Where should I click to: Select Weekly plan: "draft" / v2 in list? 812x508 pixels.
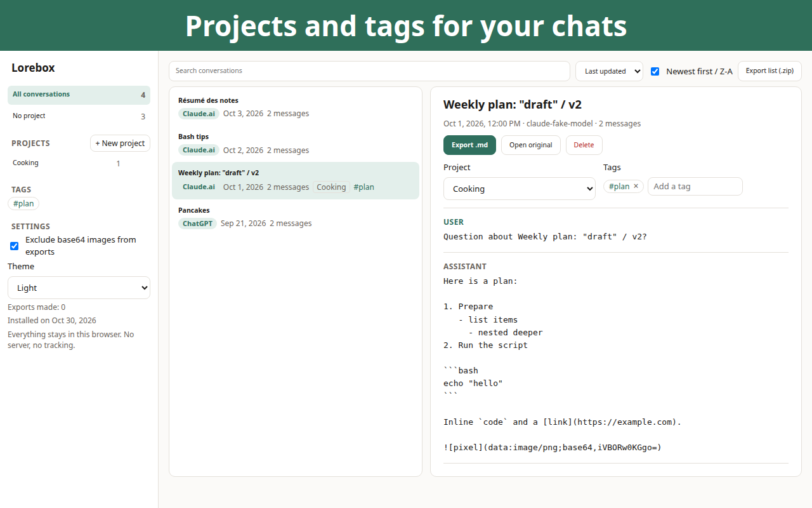point(296,180)
